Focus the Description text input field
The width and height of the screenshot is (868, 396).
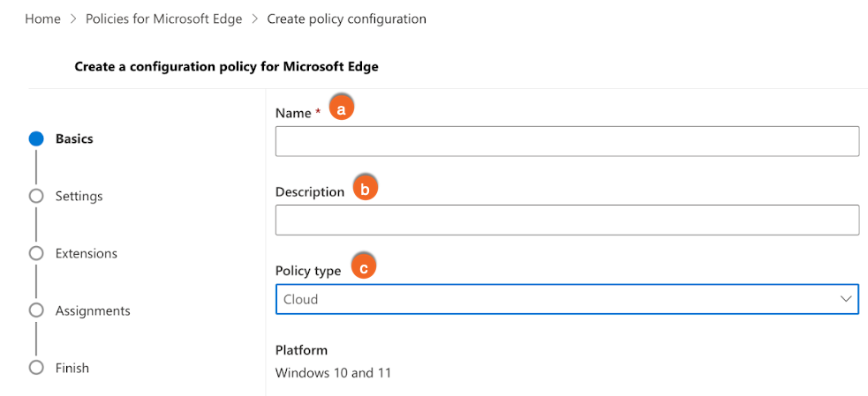pos(567,220)
